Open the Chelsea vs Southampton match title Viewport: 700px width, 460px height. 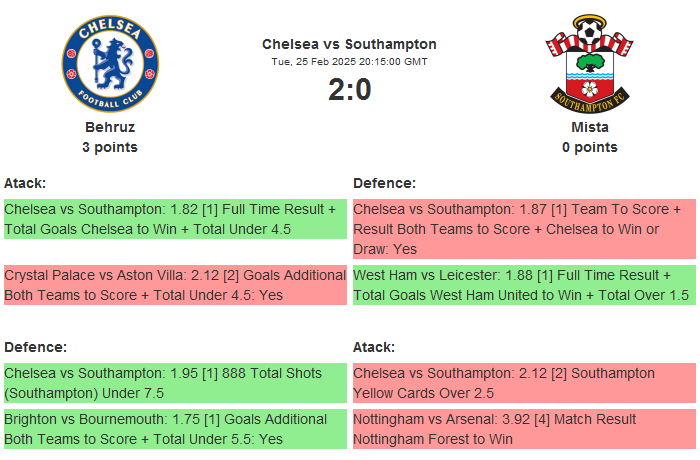(349, 44)
